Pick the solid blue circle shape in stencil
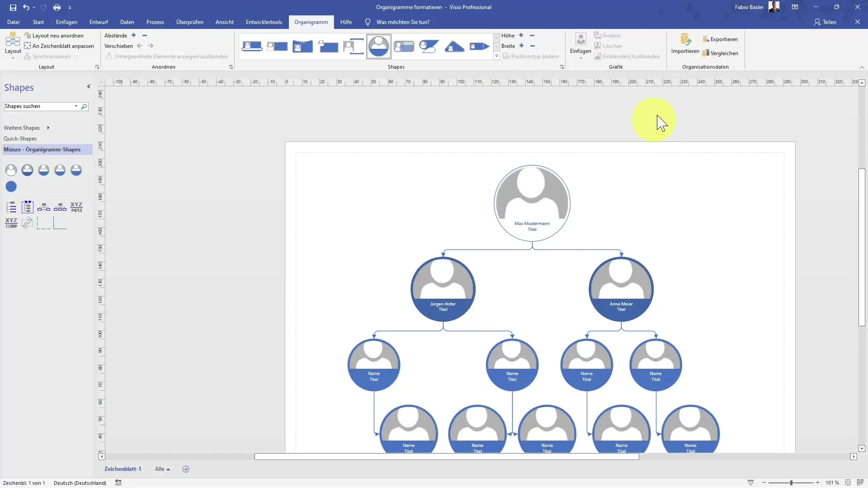 coord(11,186)
